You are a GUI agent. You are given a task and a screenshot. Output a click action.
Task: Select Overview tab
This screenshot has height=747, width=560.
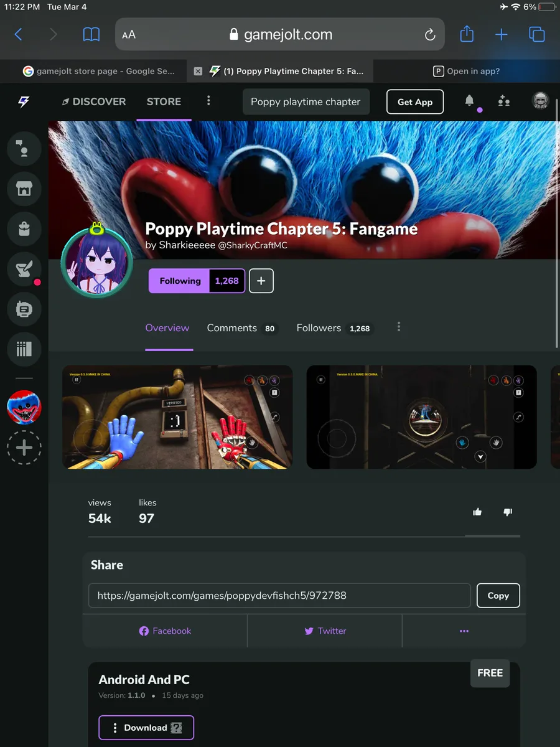tap(167, 328)
